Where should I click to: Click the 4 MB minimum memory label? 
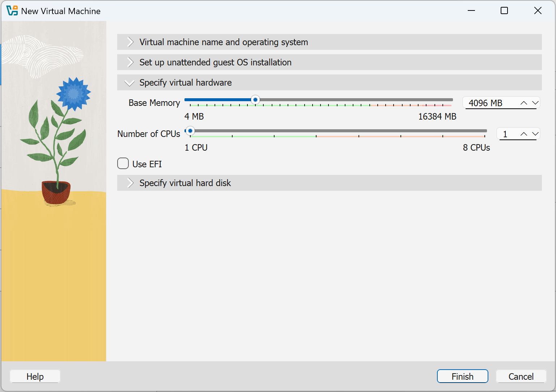tap(194, 117)
